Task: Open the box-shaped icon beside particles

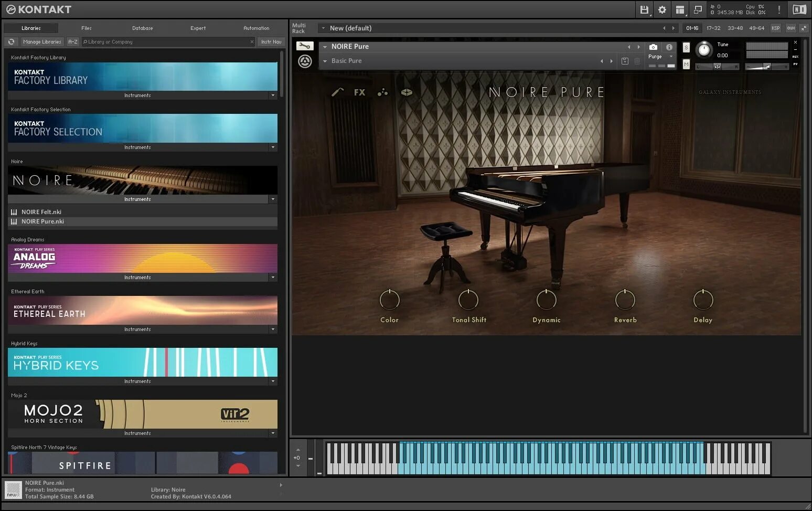Action: tap(407, 92)
